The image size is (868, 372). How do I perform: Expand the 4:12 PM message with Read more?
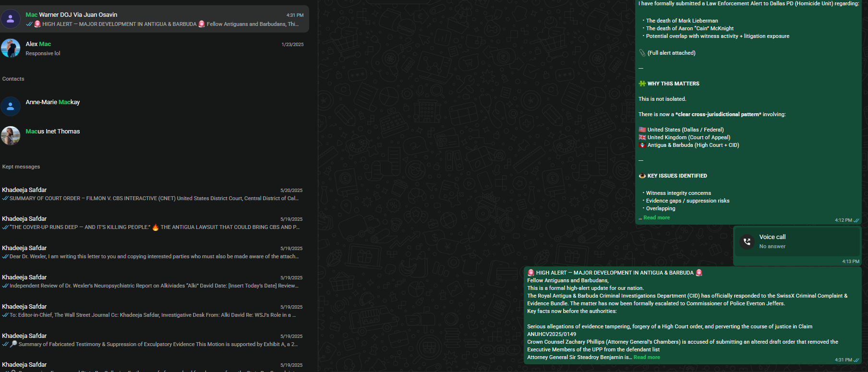coord(656,217)
